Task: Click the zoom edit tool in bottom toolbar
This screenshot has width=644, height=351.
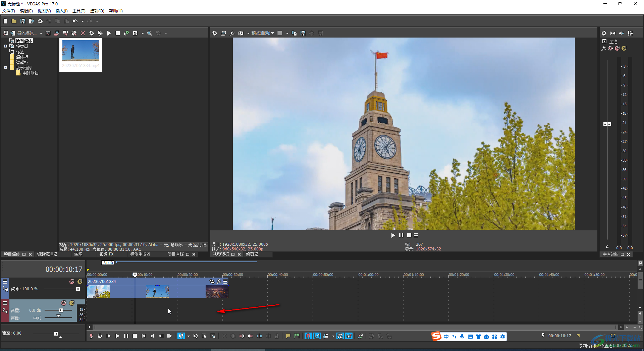Action: tap(213, 336)
